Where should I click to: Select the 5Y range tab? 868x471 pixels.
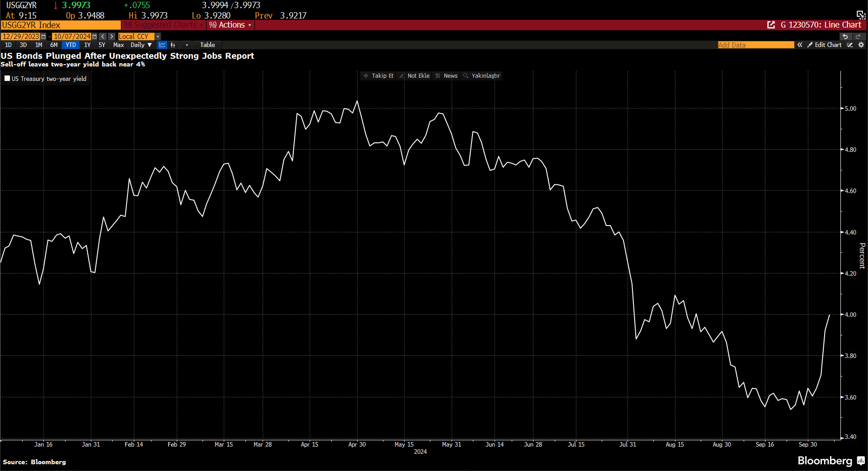click(x=102, y=45)
